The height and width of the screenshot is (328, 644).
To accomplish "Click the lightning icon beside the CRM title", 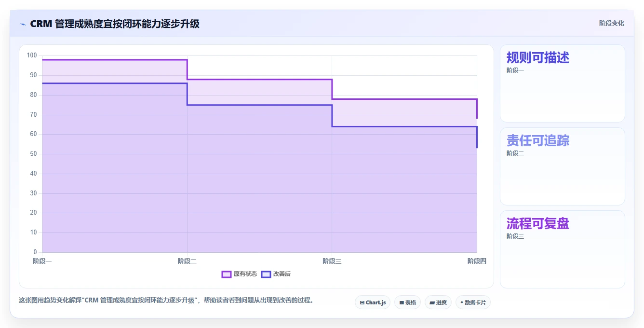I will point(23,24).
